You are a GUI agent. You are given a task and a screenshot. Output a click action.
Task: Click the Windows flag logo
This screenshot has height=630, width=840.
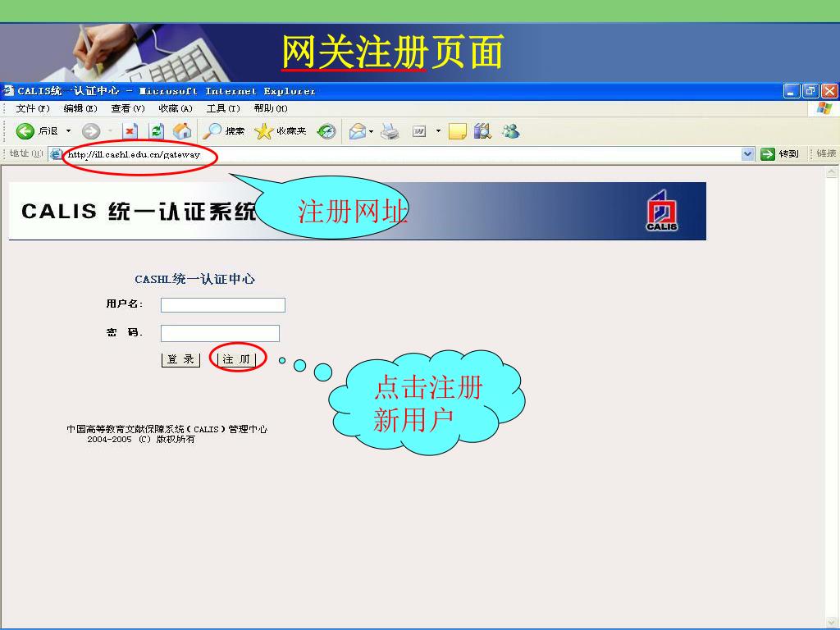point(824,109)
